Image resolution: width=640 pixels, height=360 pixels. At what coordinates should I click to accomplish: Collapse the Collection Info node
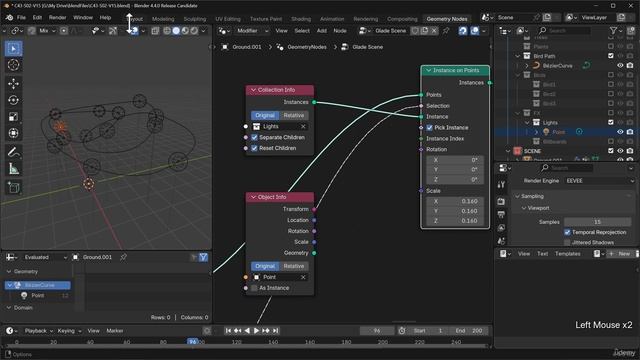click(253, 90)
